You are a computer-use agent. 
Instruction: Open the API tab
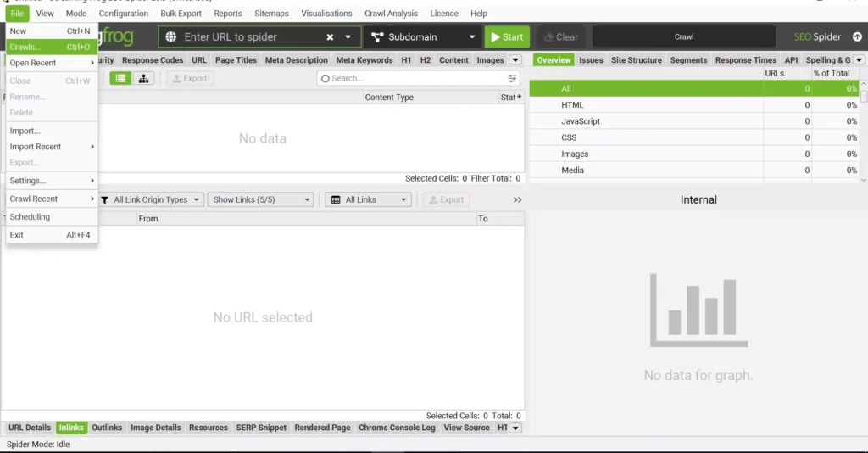click(x=791, y=60)
